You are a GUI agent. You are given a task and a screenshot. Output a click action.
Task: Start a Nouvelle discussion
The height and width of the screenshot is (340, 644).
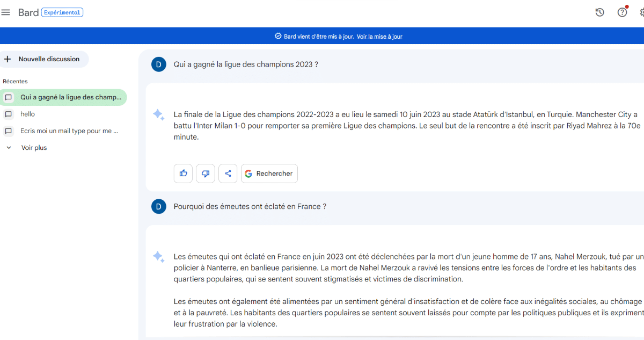point(44,59)
